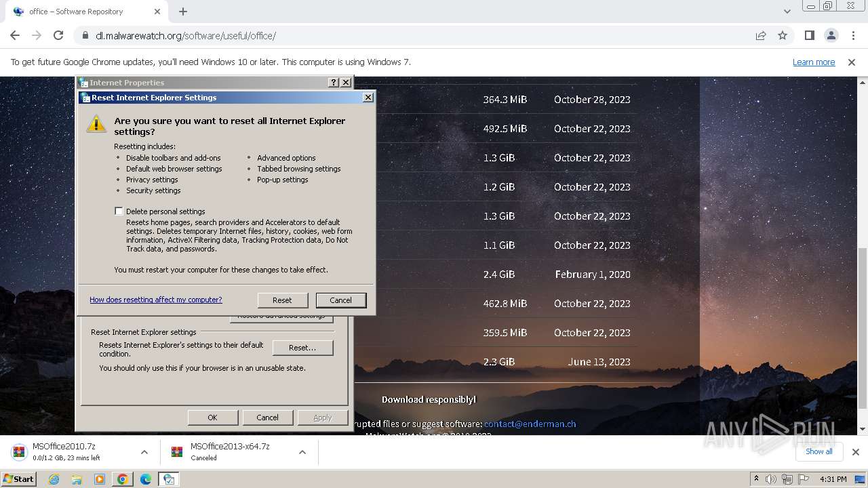The height and width of the screenshot is (488, 868).
Task: Switch to Google Chrome in taskbar
Action: tap(123, 479)
